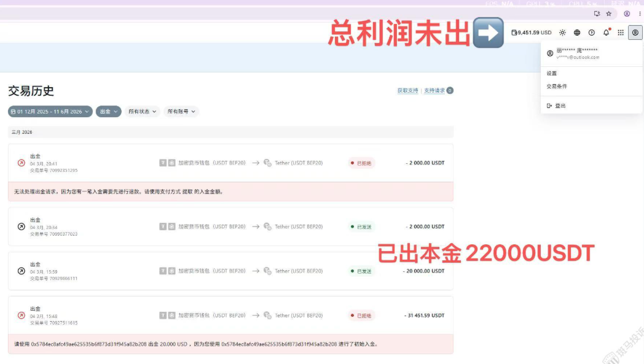The height and width of the screenshot is (364, 644).
Task: Click the bookmark star in browser bar
Action: coord(609,14)
